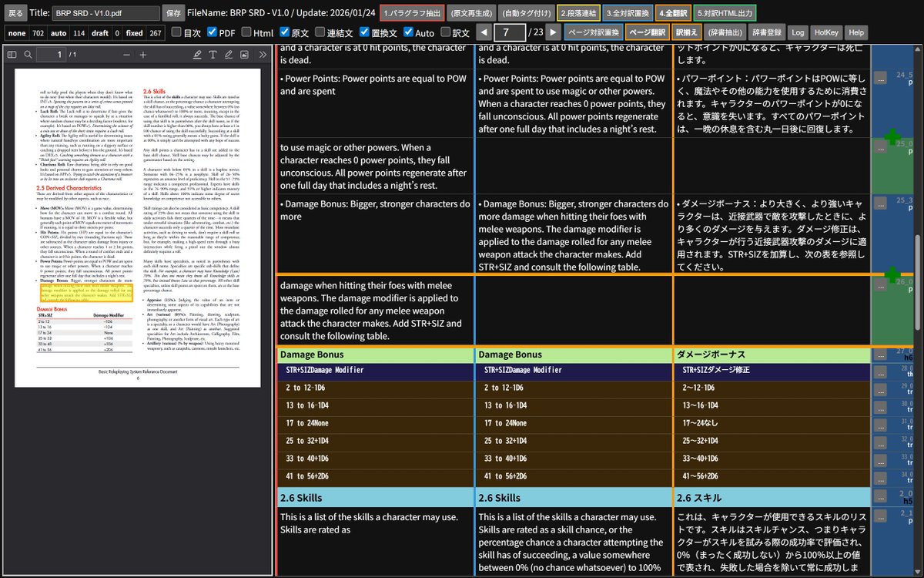The image size is (924, 578).
Task: Toggle the 置換文 checkbox
Action: (x=365, y=32)
